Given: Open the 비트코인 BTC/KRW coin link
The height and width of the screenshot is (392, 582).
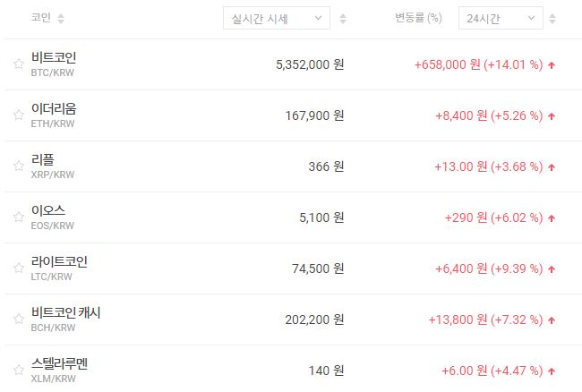Looking at the screenshot, I should (x=54, y=64).
